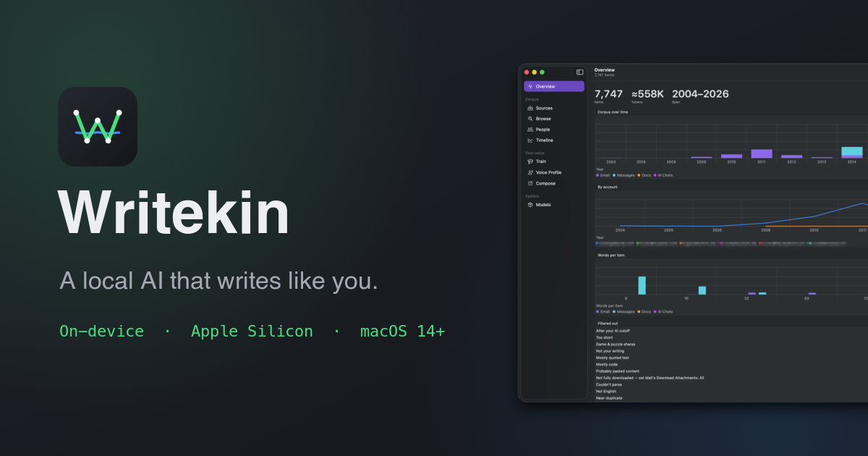Screen dimensions: 868x456
Task: Click the 'macOS 14+' green label
Action: click(402, 332)
